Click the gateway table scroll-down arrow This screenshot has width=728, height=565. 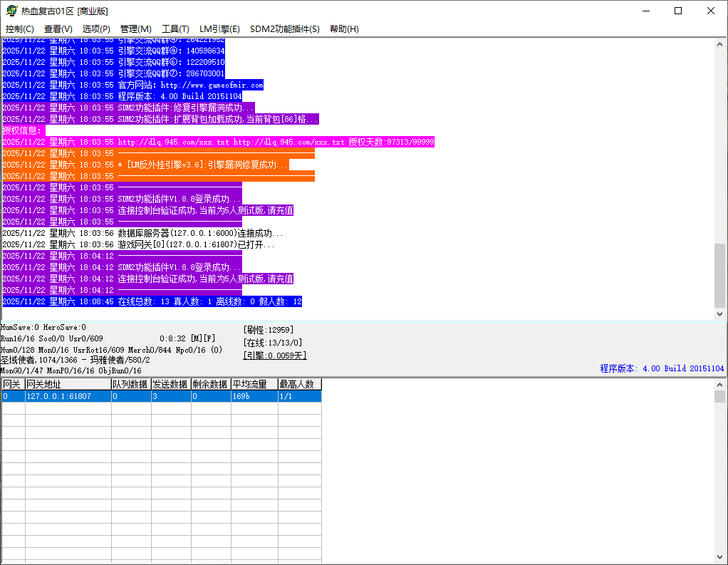point(719,556)
